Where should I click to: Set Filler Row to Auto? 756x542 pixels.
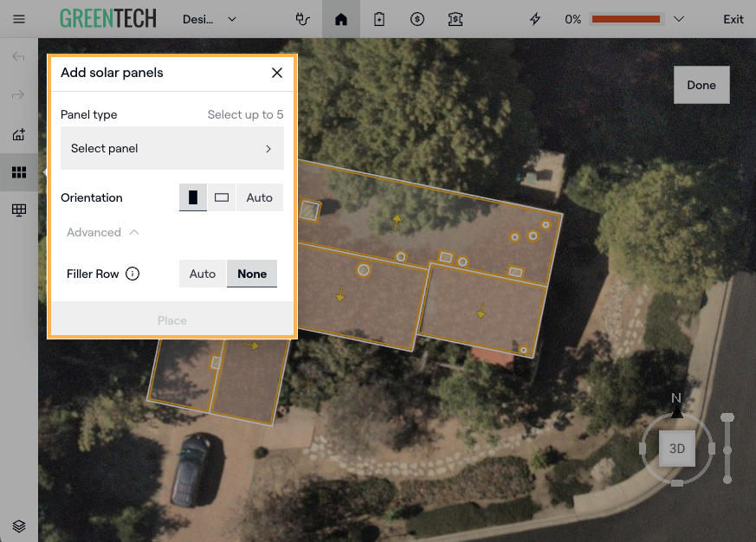203,274
